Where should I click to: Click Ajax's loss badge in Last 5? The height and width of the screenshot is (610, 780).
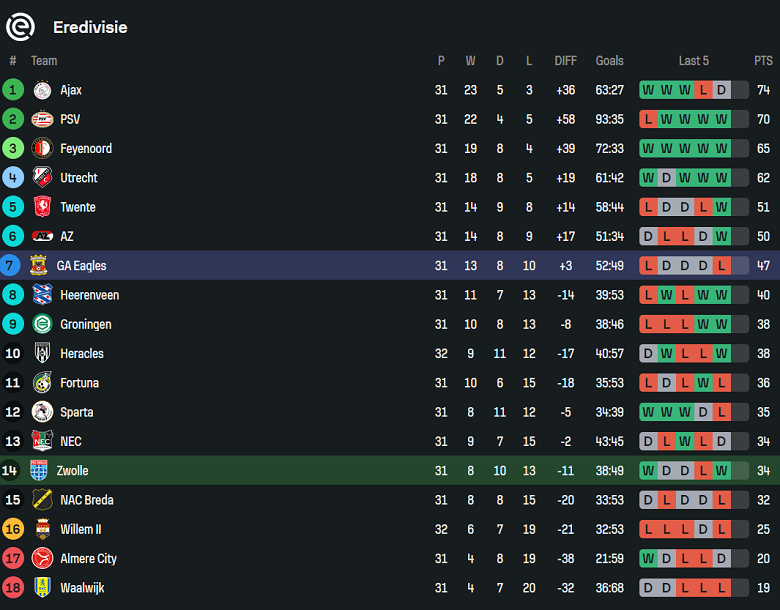pyautogui.click(x=703, y=90)
